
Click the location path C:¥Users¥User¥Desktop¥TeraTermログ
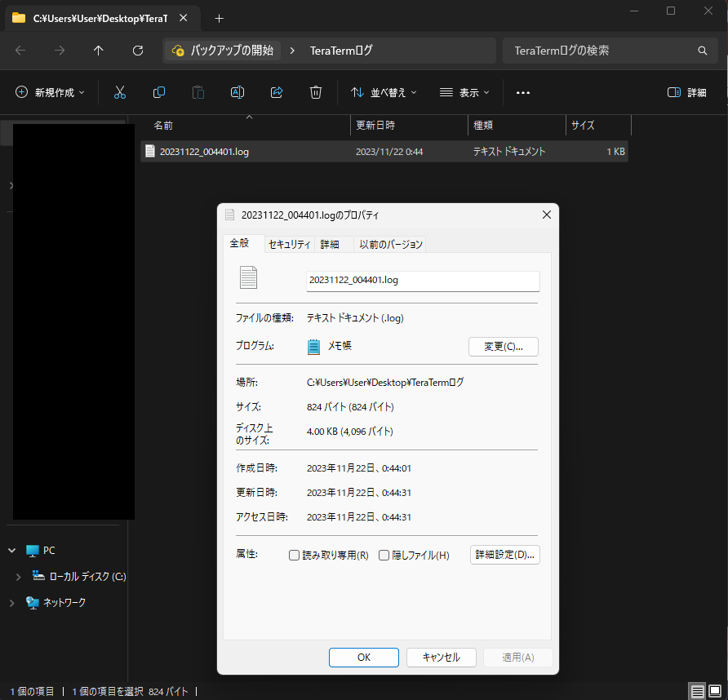click(385, 383)
